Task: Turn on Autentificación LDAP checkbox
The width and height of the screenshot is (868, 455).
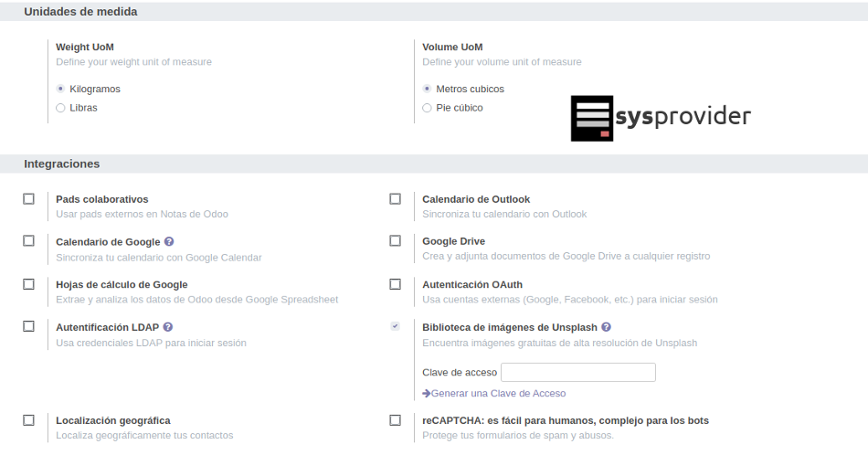Action: [29, 326]
